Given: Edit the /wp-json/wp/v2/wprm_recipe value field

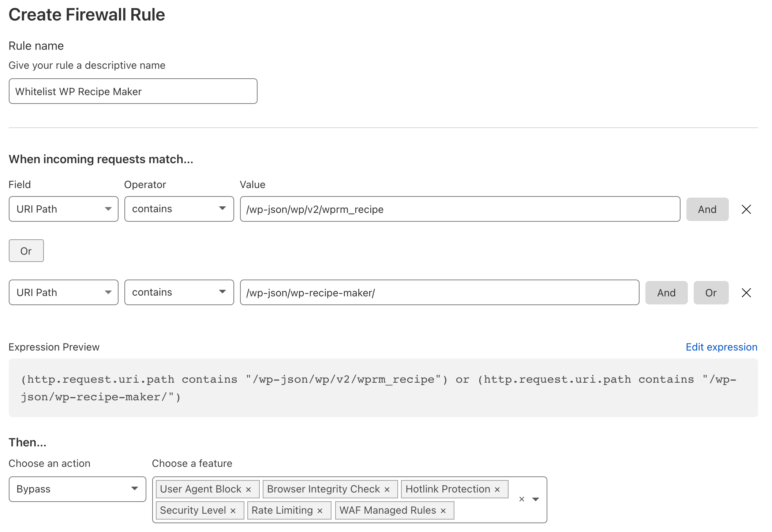Looking at the screenshot, I should (x=460, y=209).
